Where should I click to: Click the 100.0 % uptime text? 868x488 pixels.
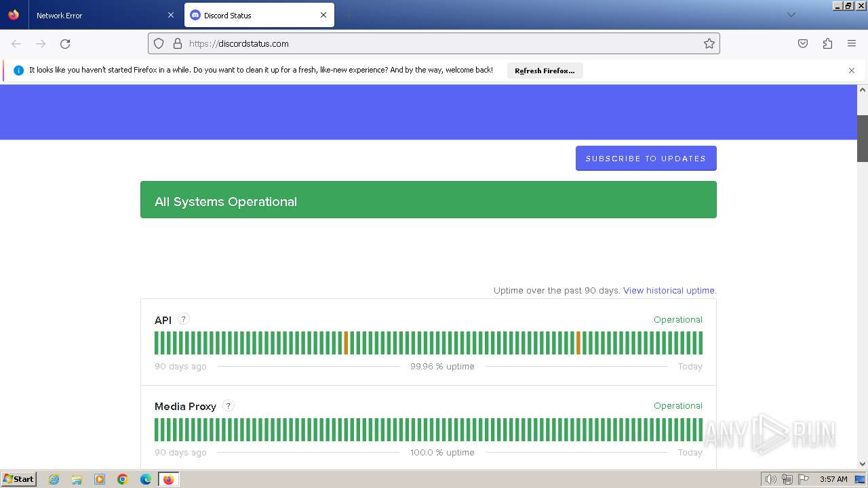tap(442, 452)
